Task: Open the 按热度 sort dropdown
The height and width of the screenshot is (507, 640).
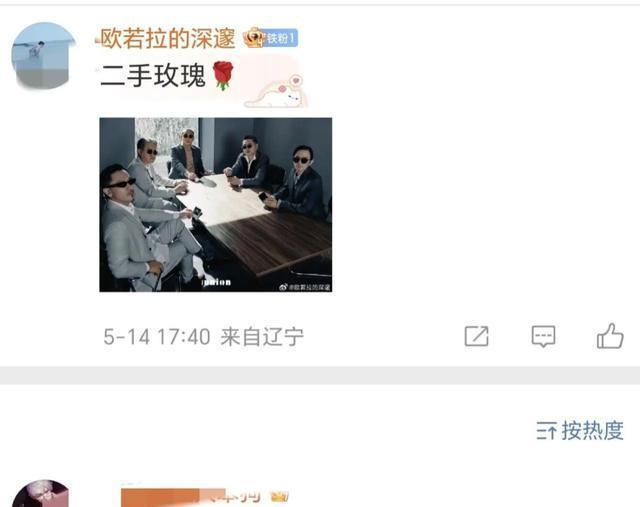Action: tap(580, 431)
